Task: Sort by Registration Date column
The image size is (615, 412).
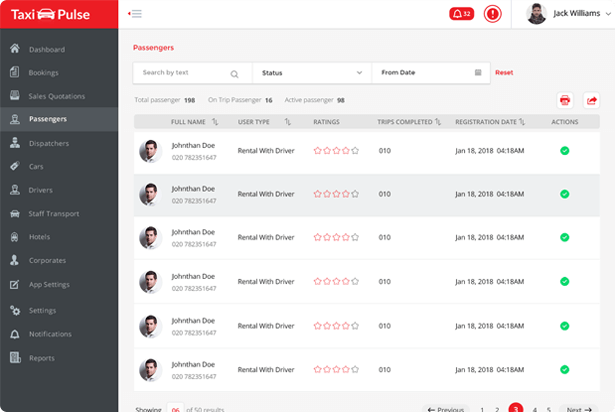Action: [x=522, y=122]
